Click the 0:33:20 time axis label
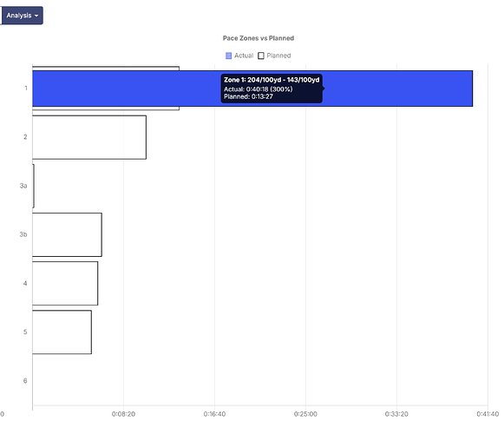 click(396, 414)
